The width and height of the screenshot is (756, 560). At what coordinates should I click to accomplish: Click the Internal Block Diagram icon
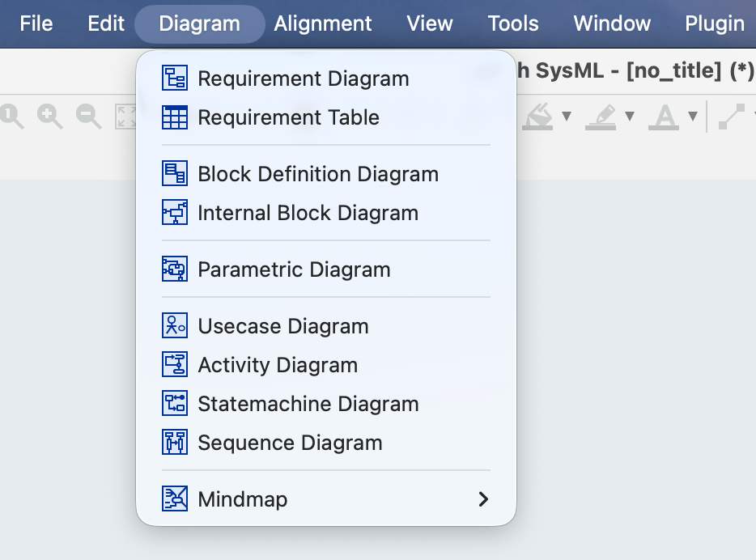point(174,214)
